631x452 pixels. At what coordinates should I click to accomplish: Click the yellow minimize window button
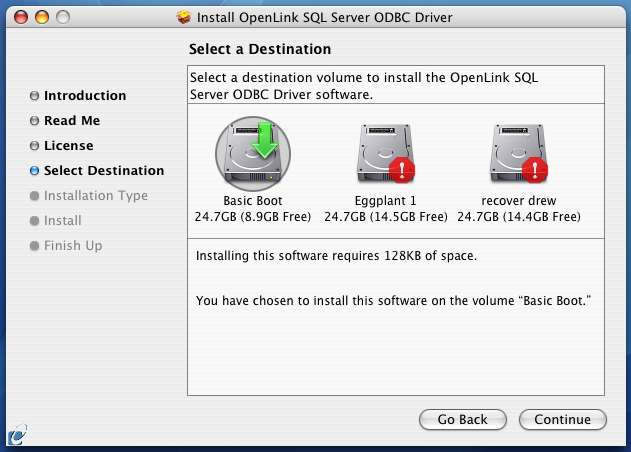click(x=42, y=17)
